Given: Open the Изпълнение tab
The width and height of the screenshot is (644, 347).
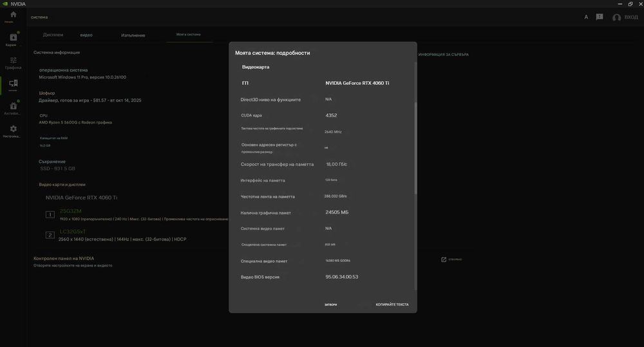Looking at the screenshot, I should (x=133, y=35).
